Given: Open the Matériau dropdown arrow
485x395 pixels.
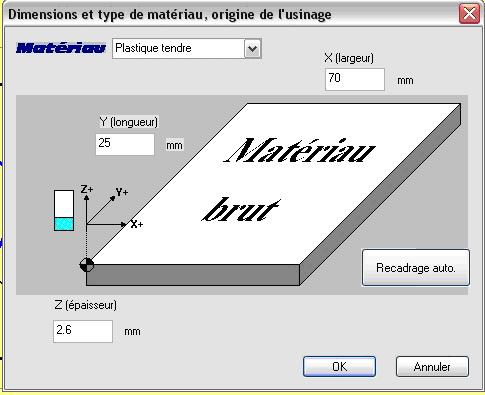Looking at the screenshot, I should [x=253, y=49].
